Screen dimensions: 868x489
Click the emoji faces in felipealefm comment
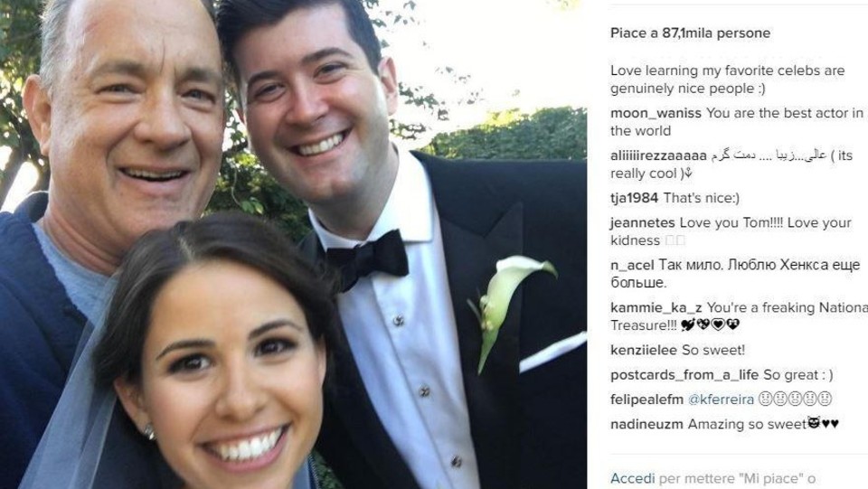pos(795,399)
